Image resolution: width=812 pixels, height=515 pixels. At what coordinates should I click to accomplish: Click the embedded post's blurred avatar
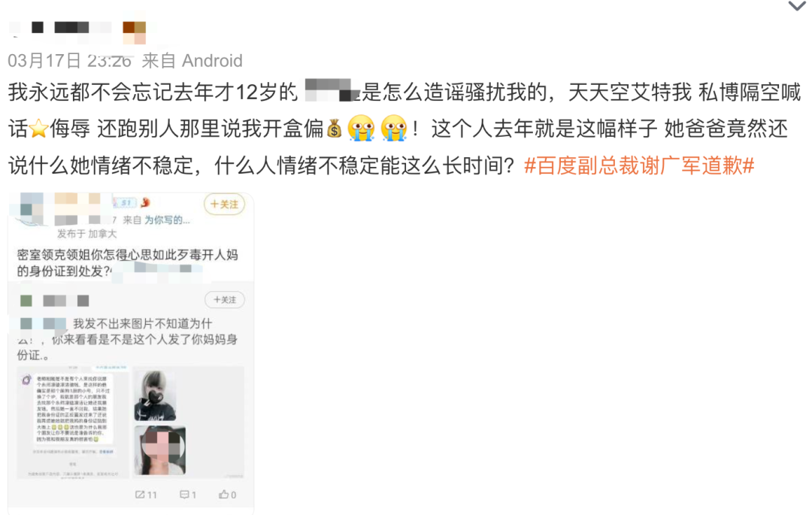tap(32, 210)
